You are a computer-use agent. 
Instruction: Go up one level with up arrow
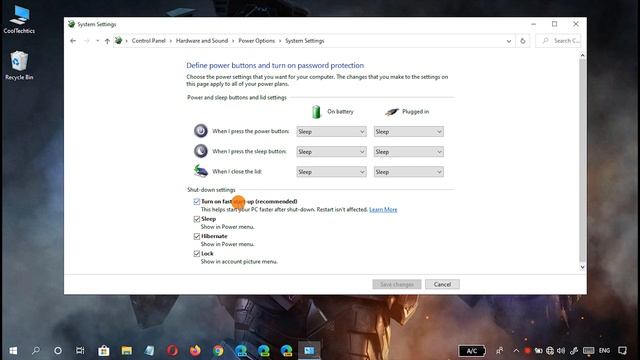[x=107, y=41]
